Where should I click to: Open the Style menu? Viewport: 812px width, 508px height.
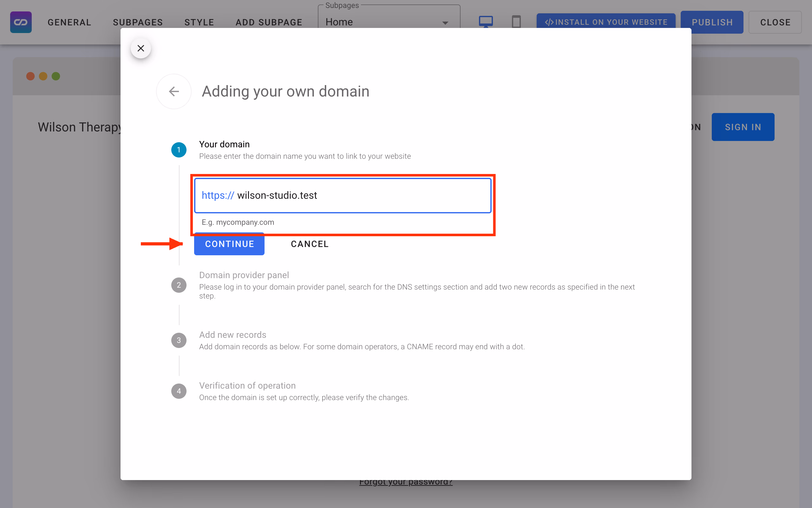click(199, 22)
